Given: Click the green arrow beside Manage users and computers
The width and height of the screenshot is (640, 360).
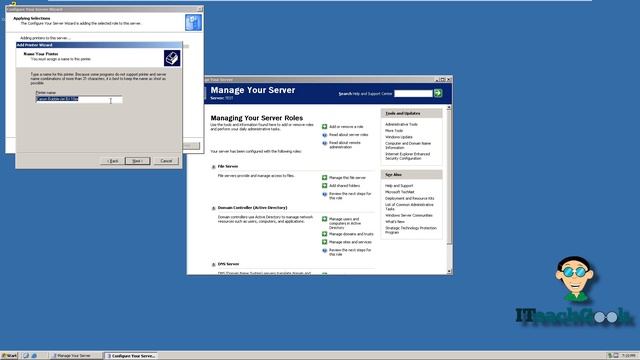Looking at the screenshot, I should point(324,219).
